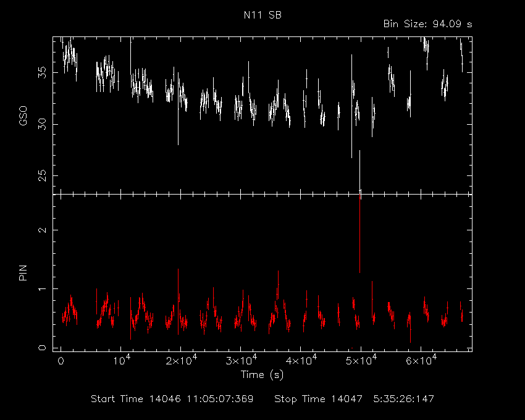The image size is (525, 420).
Task: Click time axis tick label 5×10^4
Action: (x=361, y=360)
